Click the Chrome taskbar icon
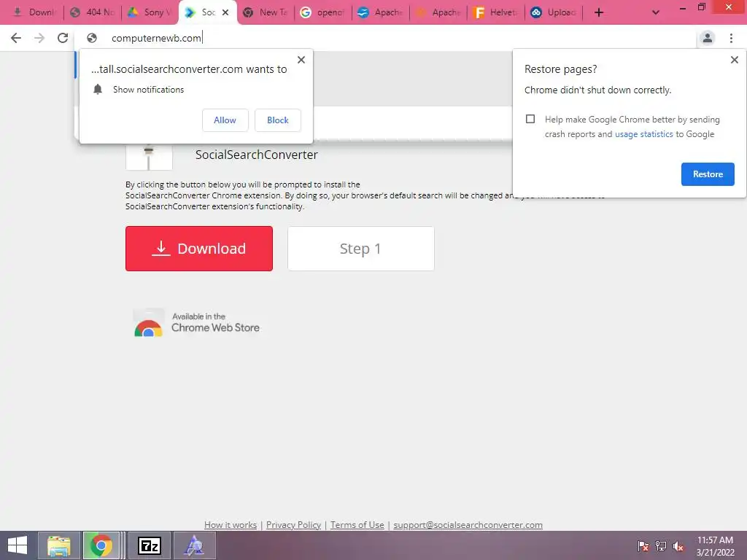This screenshot has height=560, width=747. click(101, 545)
